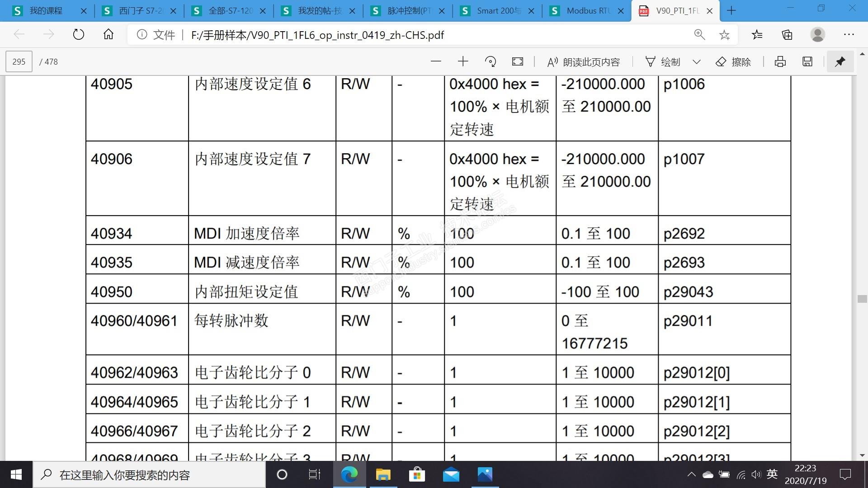Image resolution: width=868 pixels, height=488 pixels.
Task: Toggle the Erase (擦除) tool
Action: (733, 62)
